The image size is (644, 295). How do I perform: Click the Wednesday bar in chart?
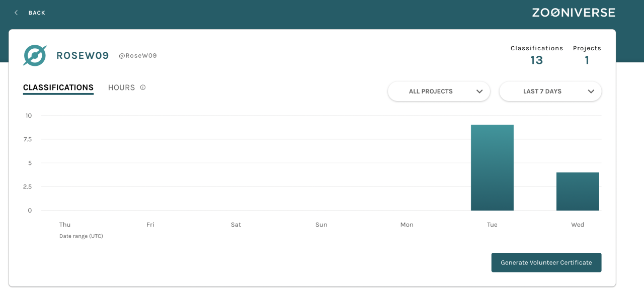(578, 191)
